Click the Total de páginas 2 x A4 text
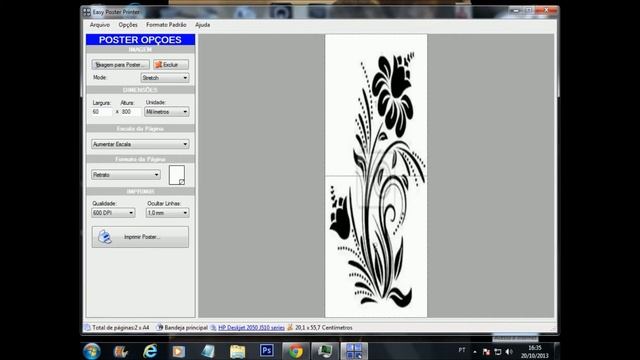640x360 pixels. [121, 327]
